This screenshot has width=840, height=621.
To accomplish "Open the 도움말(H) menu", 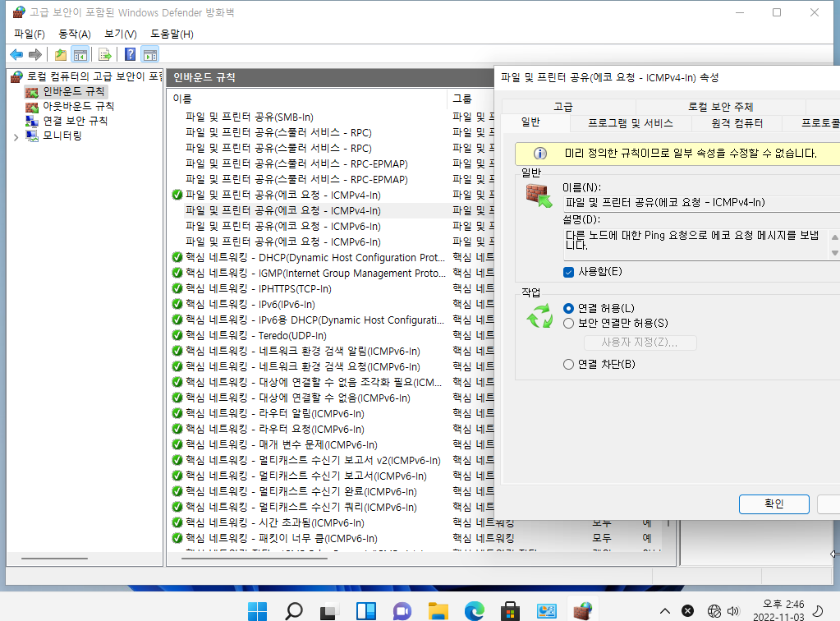I will pyautogui.click(x=172, y=34).
